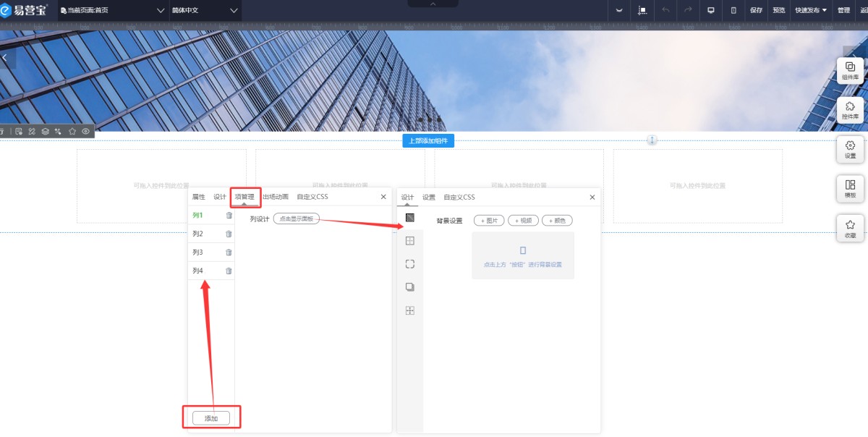Select the background fill icon in design panel
Screen dimensions: 868x437
[410, 217]
